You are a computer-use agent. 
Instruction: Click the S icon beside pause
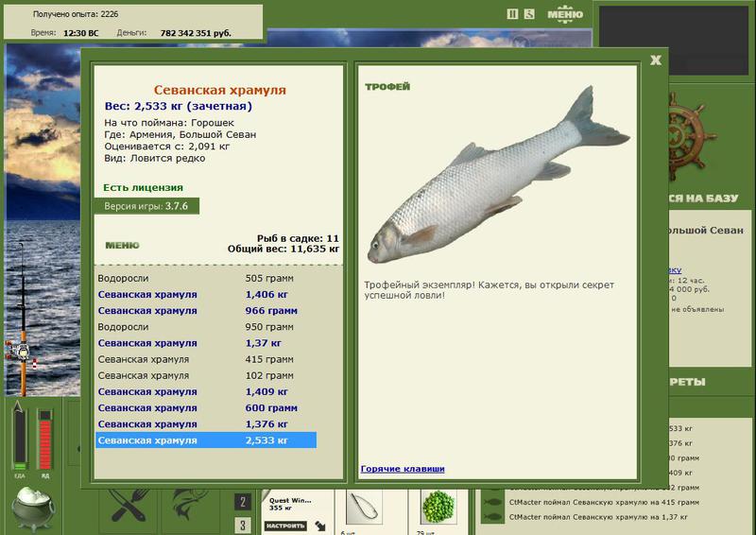click(x=529, y=14)
